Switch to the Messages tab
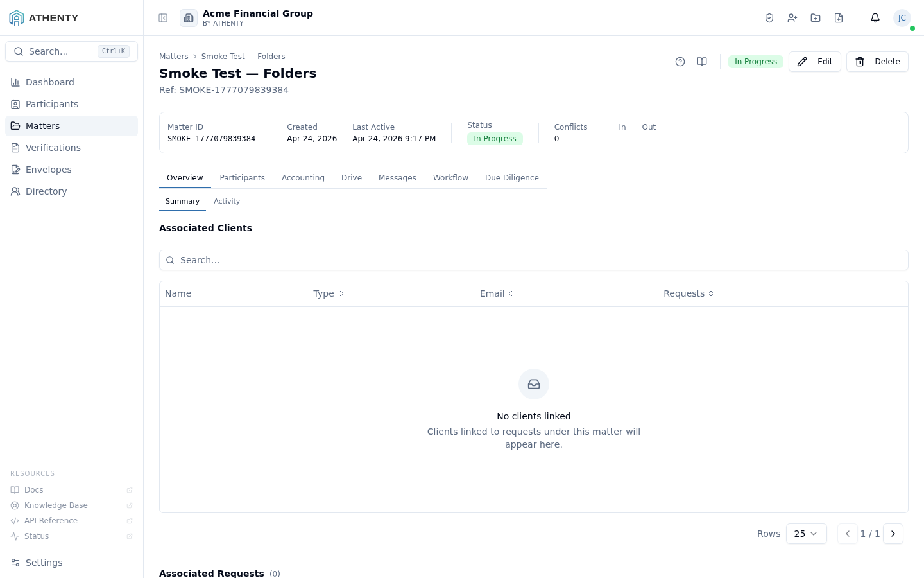The height and width of the screenshot is (578, 924). (x=397, y=178)
